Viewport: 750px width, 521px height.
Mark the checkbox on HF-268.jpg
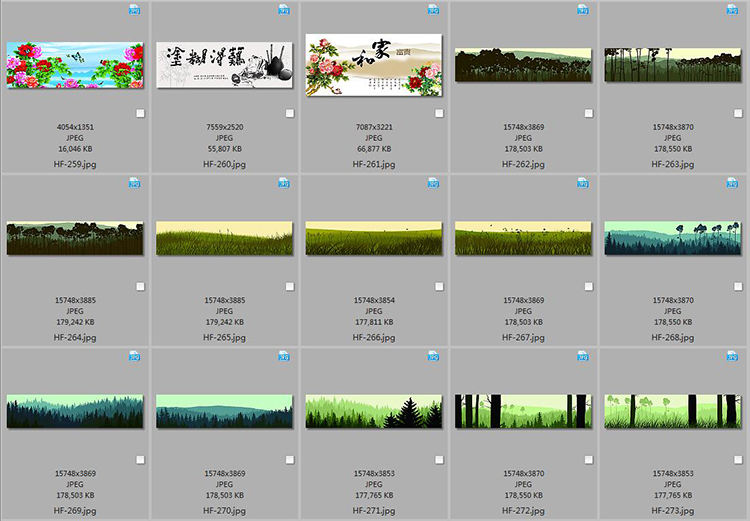739,286
